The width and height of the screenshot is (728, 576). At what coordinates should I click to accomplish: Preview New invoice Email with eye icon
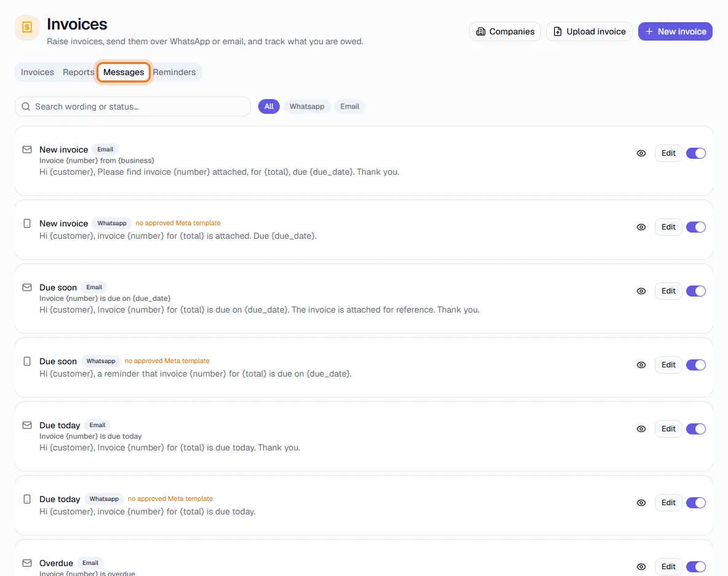tap(641, 153)
